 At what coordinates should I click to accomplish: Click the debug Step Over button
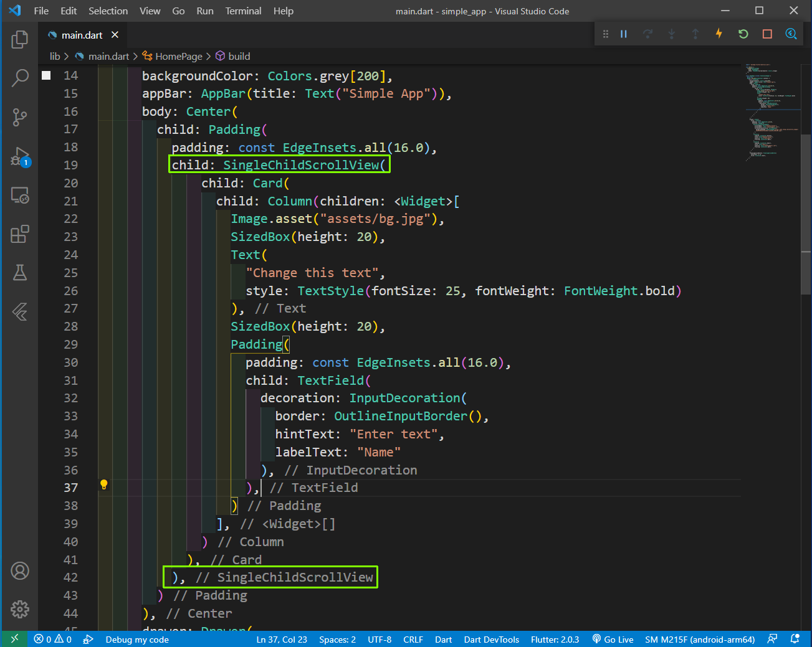click(648, 34)
